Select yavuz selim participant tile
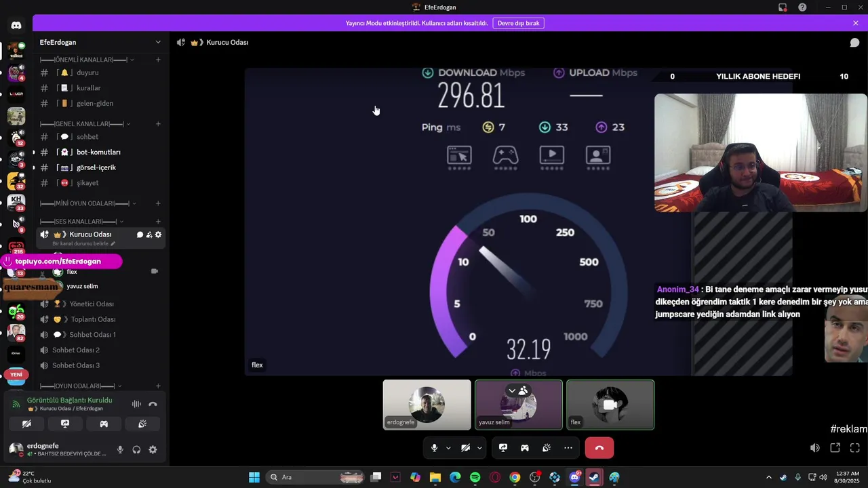The image size is (868, 488). tap(519, 405)
